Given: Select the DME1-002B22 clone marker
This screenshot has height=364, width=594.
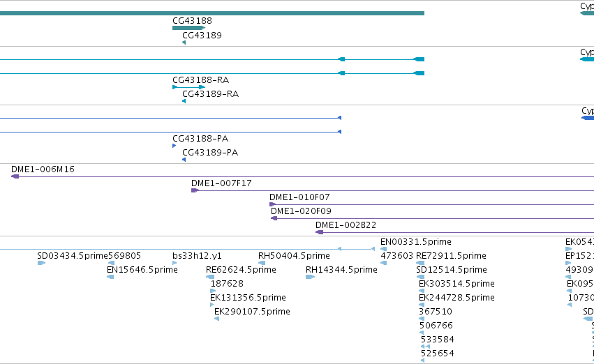Looking at the screenshot, I should (x=320, y=232).
